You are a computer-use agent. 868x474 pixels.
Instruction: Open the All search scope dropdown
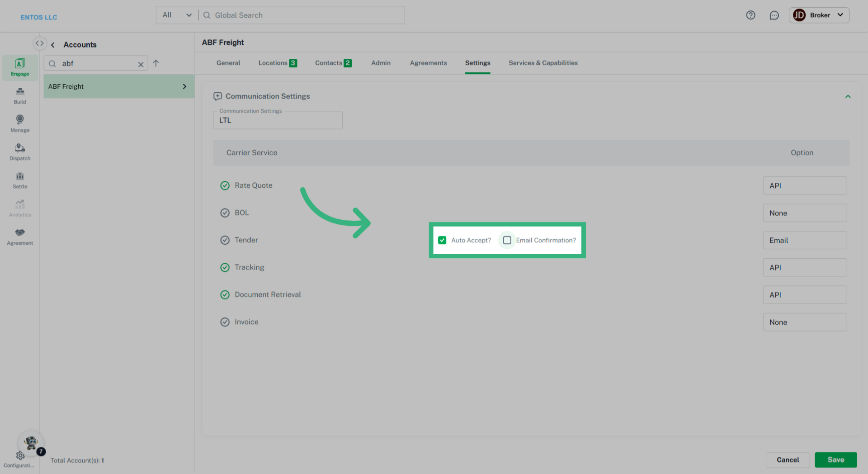[176, 15]
